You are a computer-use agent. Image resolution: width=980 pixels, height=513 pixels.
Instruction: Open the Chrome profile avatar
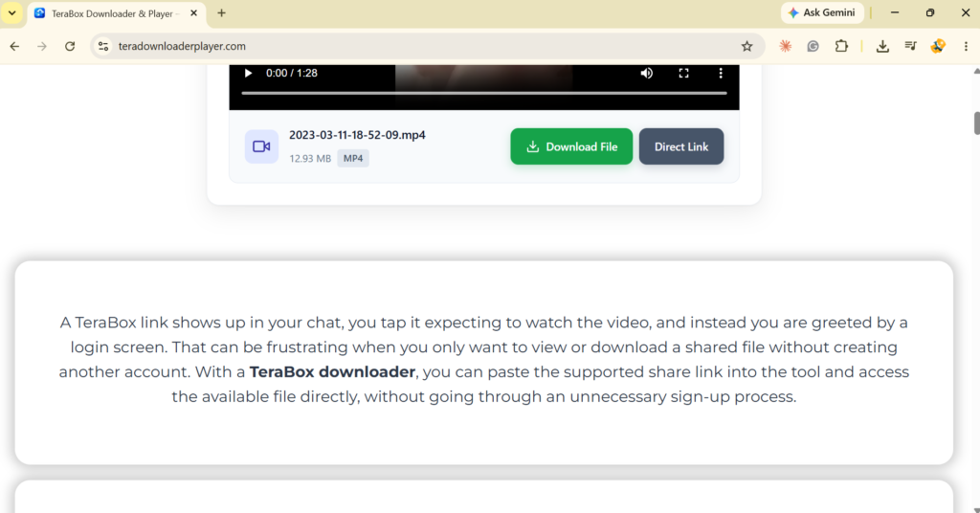click(x=938, y=46)
